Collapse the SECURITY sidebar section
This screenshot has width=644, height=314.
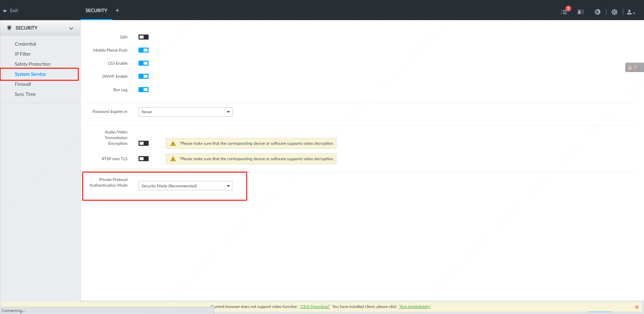click(71, 28)
